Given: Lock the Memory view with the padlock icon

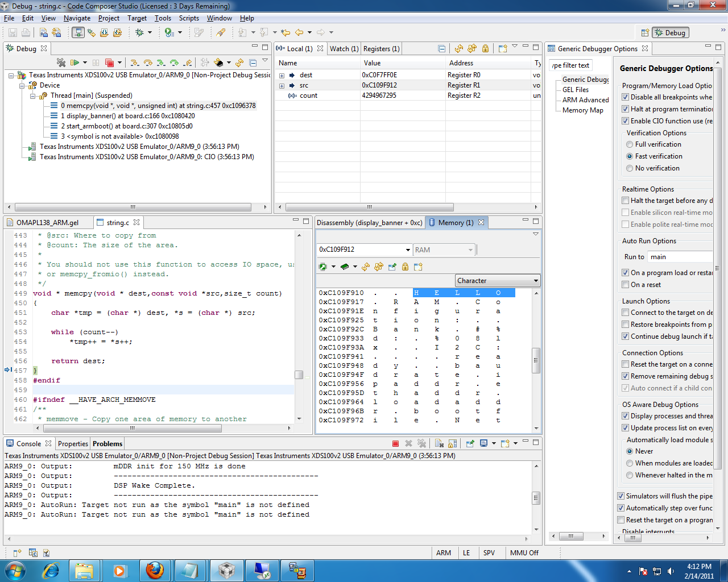Looking at the screenshot, I should point(404,266).
